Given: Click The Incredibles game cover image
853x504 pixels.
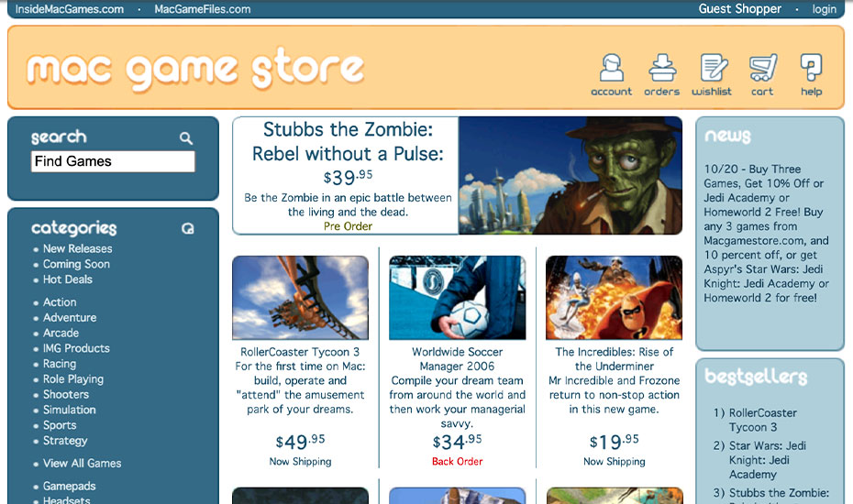Looking at the screenshot, I should click(615, 298).
